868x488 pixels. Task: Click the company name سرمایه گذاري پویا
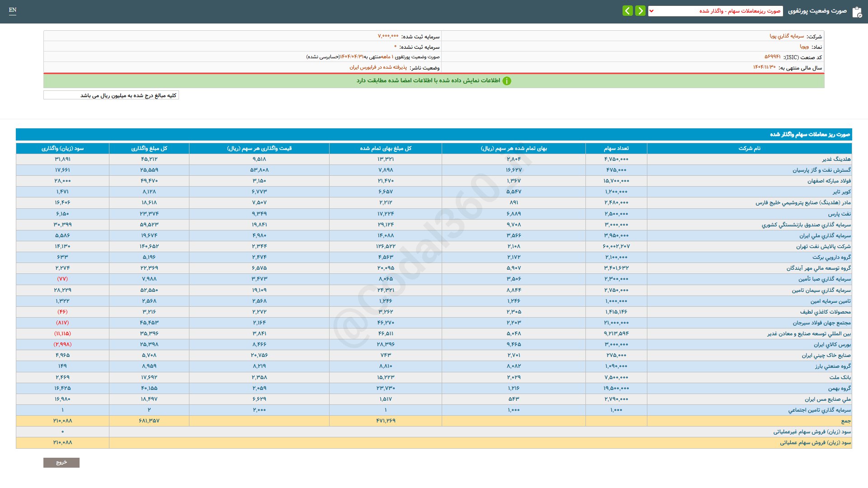[x=787, y=36]
